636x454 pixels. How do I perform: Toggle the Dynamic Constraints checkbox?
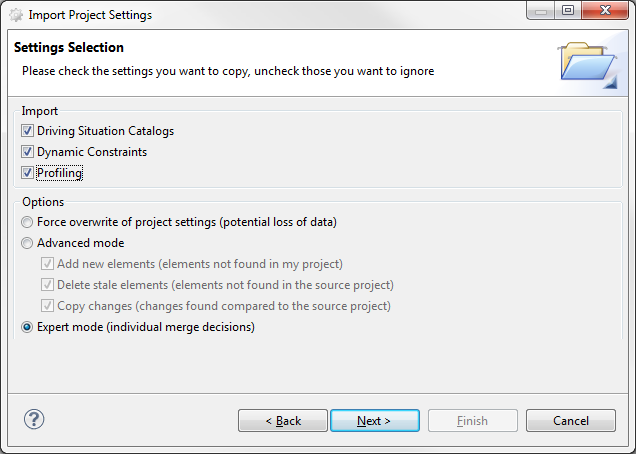tap(28, 152)
